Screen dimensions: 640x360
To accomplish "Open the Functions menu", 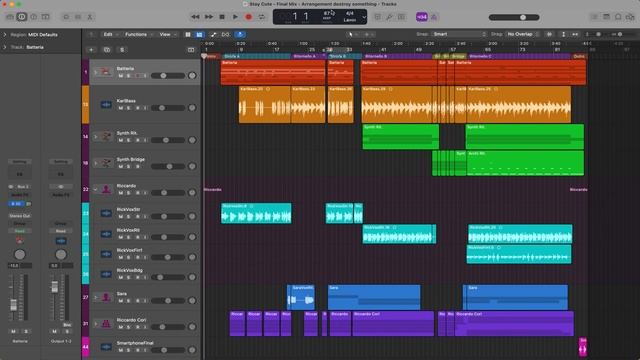I will pos(138,34).
